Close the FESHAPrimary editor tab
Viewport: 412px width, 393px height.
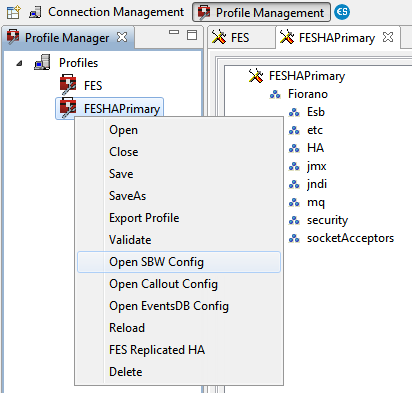388,37
